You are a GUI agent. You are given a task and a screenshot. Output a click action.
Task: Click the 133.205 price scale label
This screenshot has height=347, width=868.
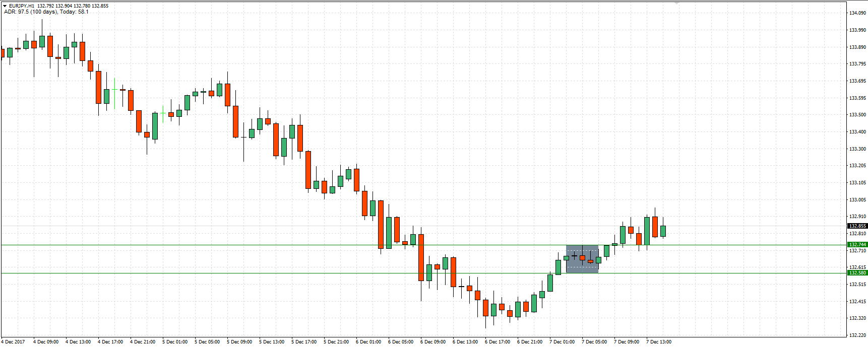coord(857,166)
